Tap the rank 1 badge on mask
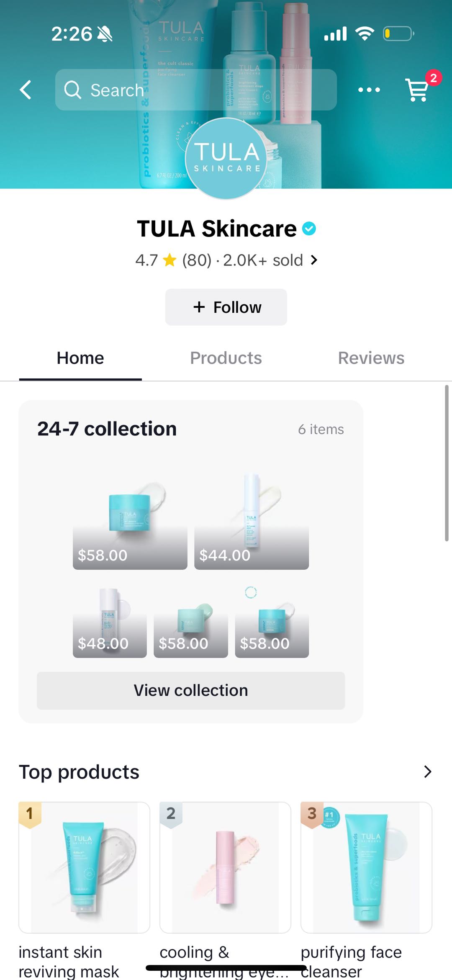This screenshot has height=980, width=452. coord(30,814)
